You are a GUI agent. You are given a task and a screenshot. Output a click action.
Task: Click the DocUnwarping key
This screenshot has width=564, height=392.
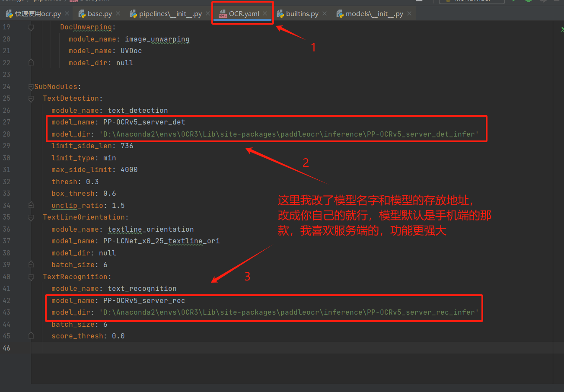86,27
